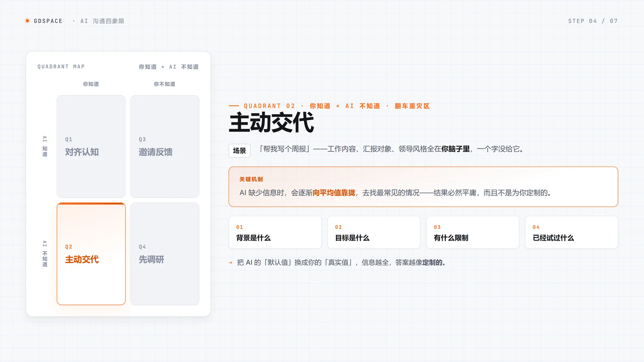Click the orange '向平均值靠拢' highlighted phrase
This screenshot has height=362, width=644.
coord(334,193)
